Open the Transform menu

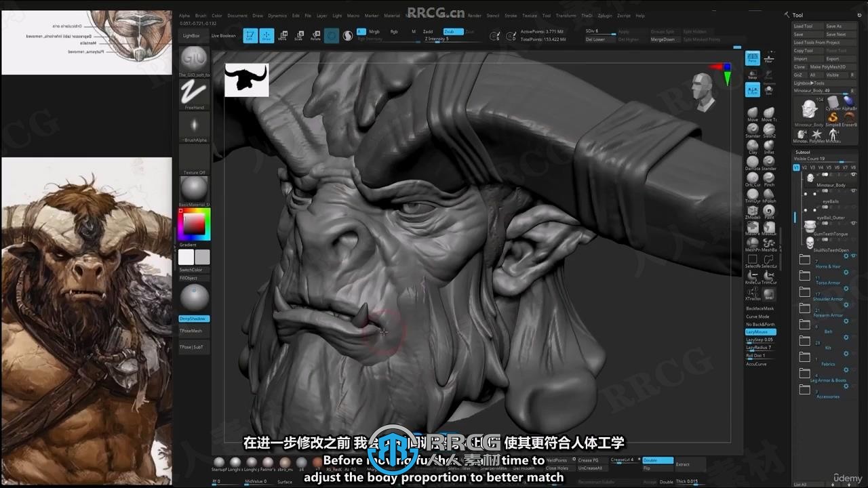click(566, 15)
